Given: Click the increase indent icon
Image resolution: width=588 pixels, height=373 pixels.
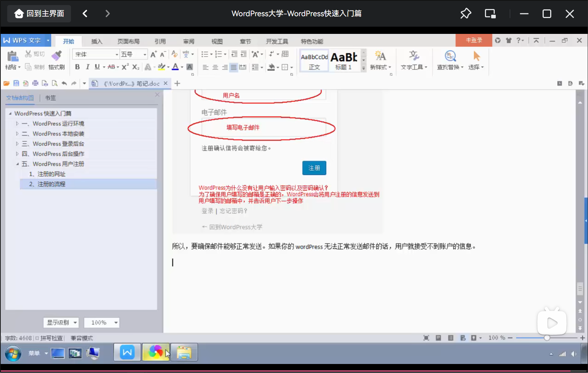Looking at the screenshot, I should [244, 54].
